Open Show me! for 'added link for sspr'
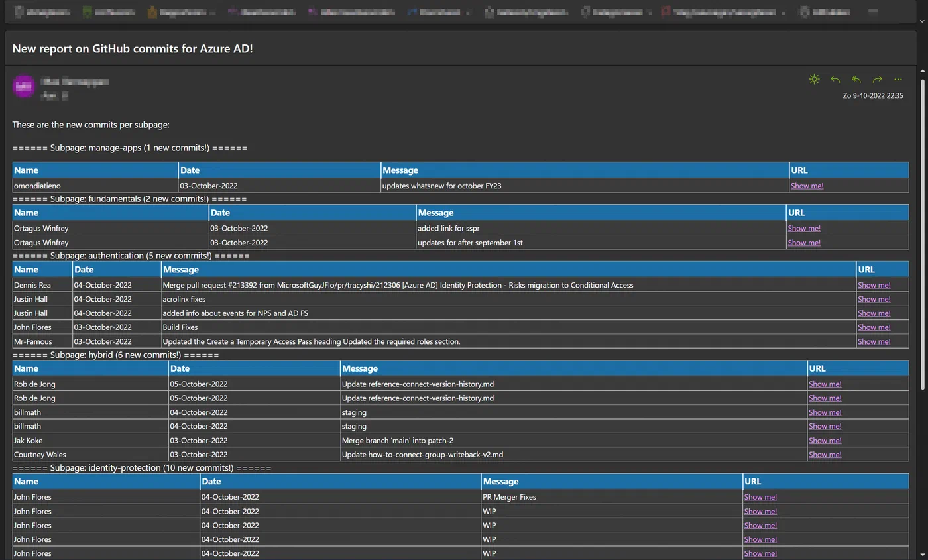The height and width of the screenshot is (560, 928). pyautogui.click(x=804, y=228)
